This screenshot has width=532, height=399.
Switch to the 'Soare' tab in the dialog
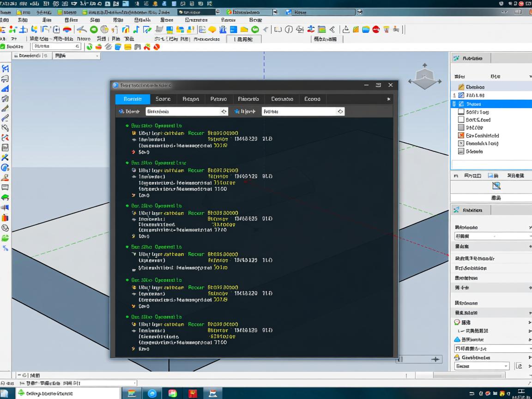pos(163,99)
